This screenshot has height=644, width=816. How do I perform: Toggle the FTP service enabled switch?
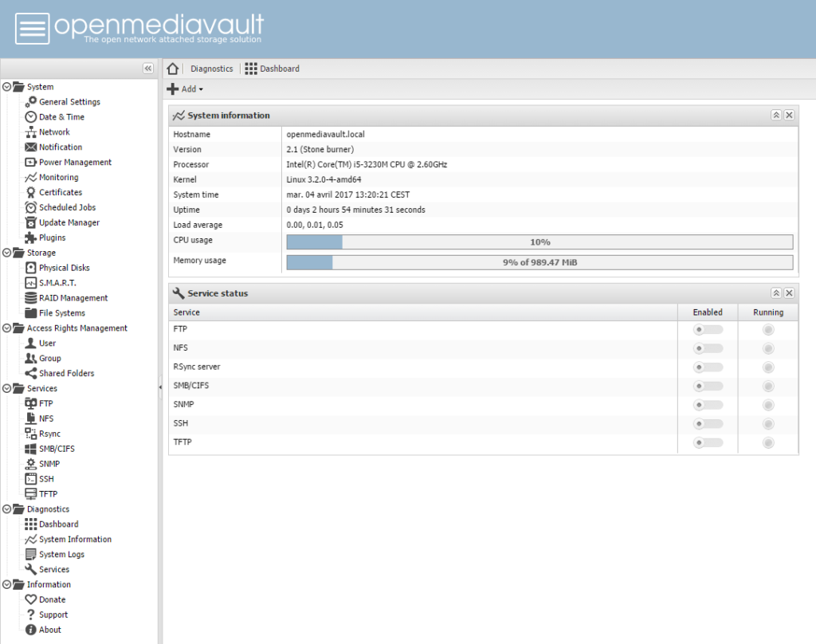click(707, 329)
